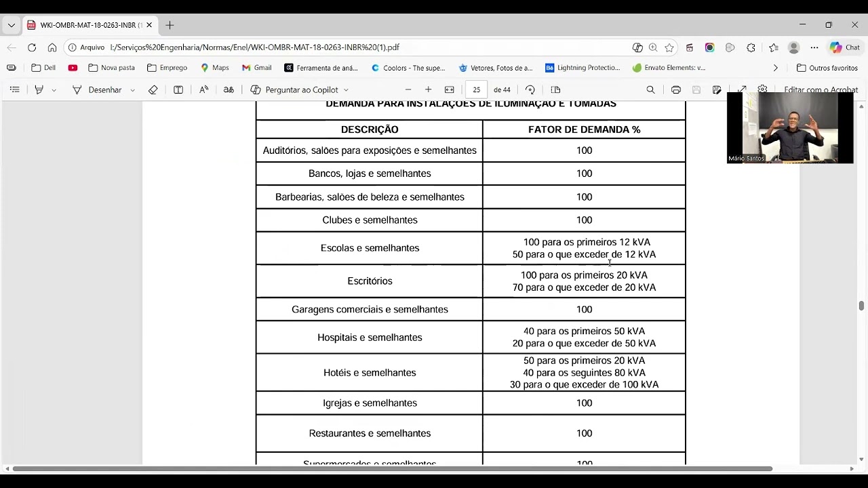Open Lightning Protection bookmark
The width and height of the screenshot is (868, 488).
[583, 68]
